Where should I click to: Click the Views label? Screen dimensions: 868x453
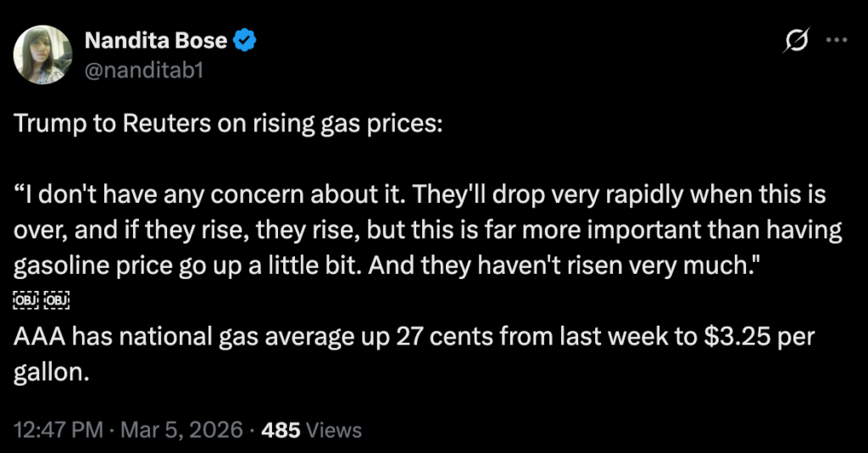[334, 430]
